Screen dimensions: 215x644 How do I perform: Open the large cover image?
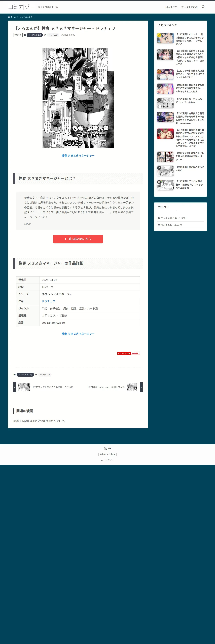pyautogui.click(x=78, y=98)
